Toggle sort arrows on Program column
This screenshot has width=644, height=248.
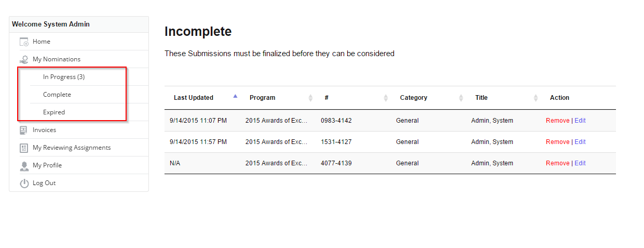pyautogui.click(x=311, y=98)
